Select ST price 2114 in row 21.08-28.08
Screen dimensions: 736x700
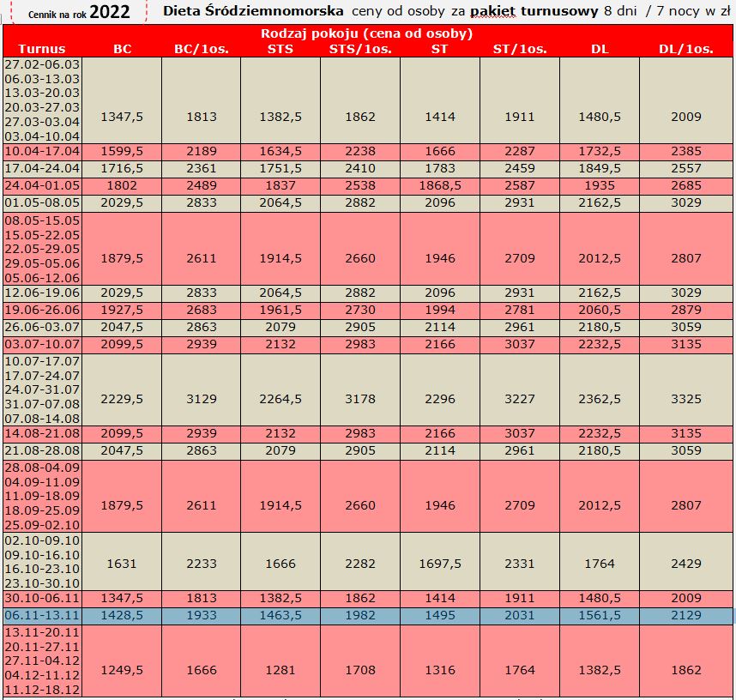[x=440, y=450]
